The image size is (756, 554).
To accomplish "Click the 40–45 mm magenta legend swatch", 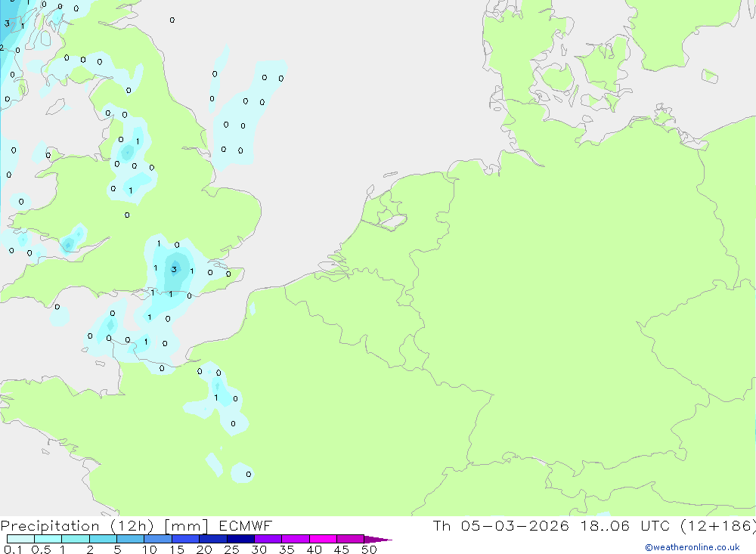I will [x=323, y=539].
